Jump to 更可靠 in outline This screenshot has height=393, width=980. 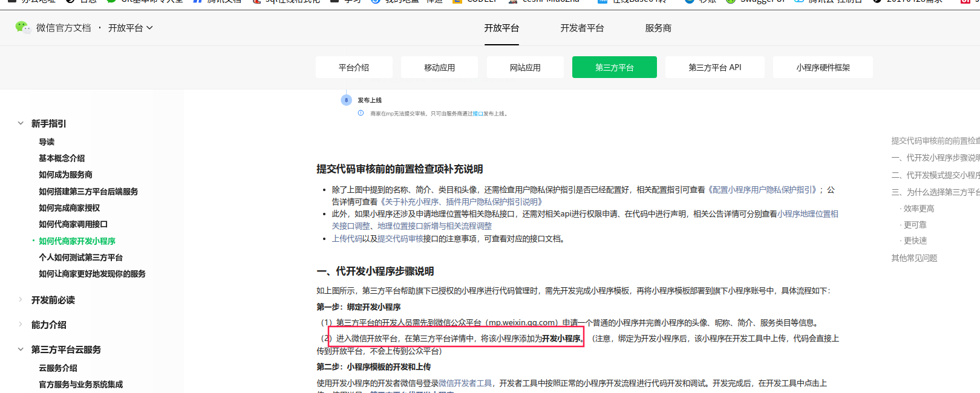tap(915, 225)
